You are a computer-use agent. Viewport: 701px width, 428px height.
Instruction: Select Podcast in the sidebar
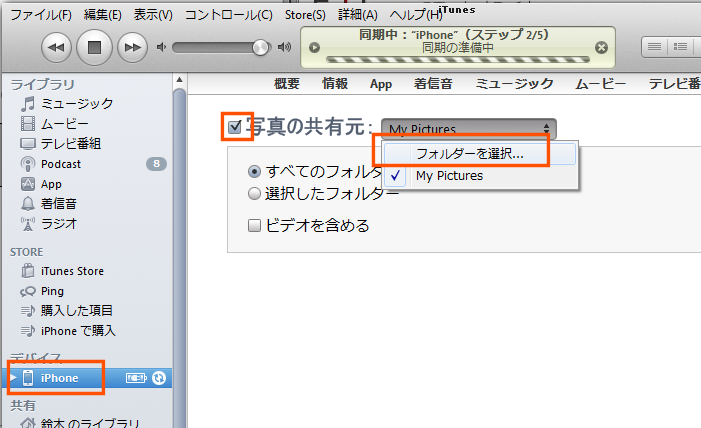(x=61, y=164)
